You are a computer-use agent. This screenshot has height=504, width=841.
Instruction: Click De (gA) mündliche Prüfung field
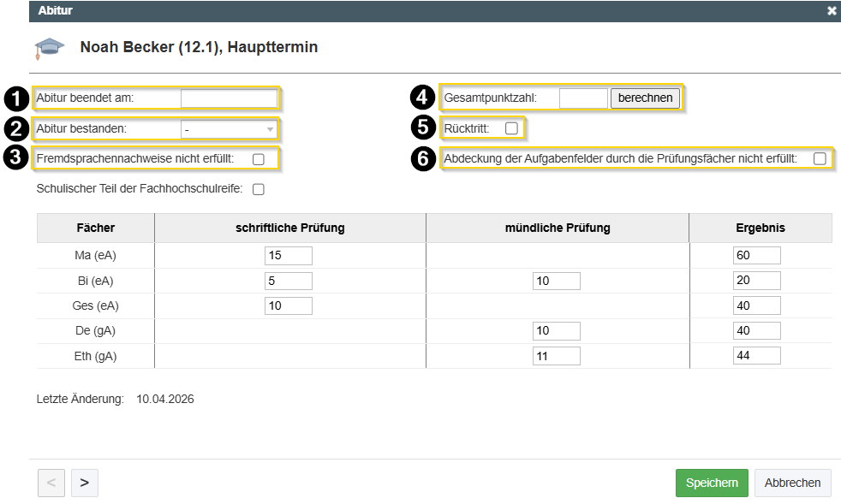coord(556,331)
